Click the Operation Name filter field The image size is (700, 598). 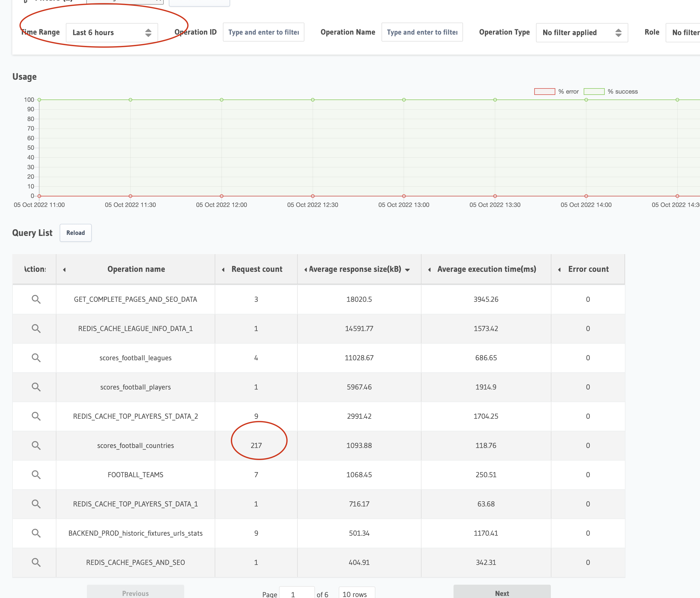click(422, 32)
